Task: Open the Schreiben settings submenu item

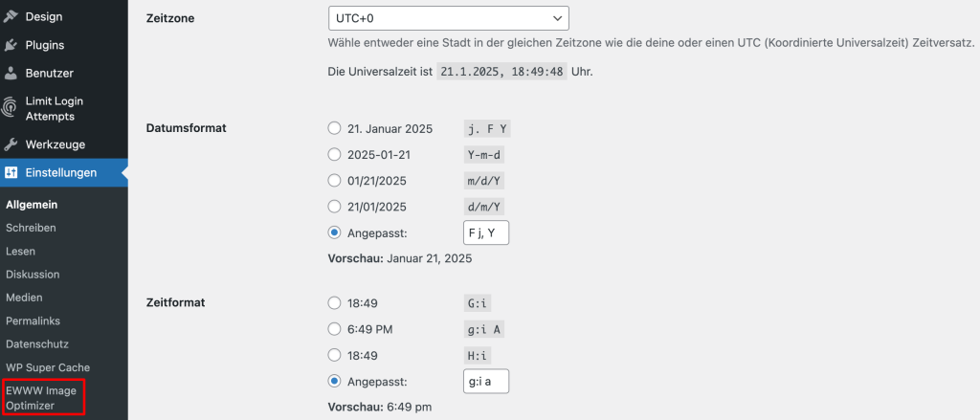Action: coord(31,228)
